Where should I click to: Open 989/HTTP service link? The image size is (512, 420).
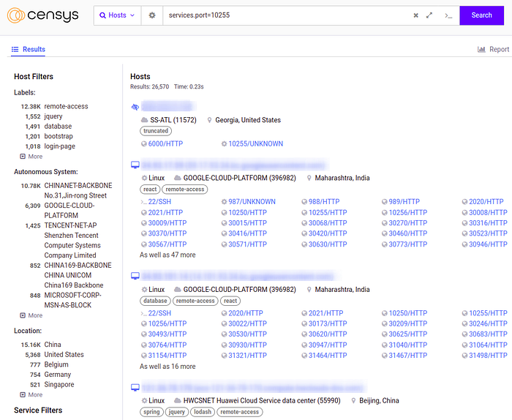(x=401, y=202)
